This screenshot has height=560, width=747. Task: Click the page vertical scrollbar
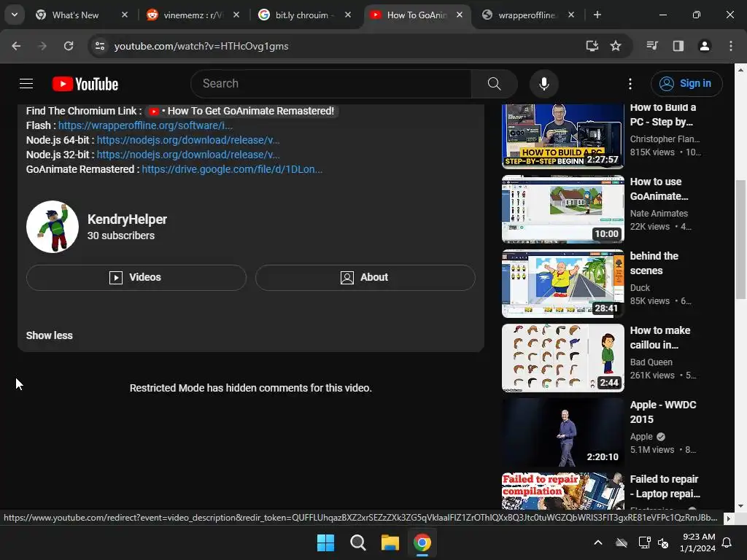pos(740,239)
